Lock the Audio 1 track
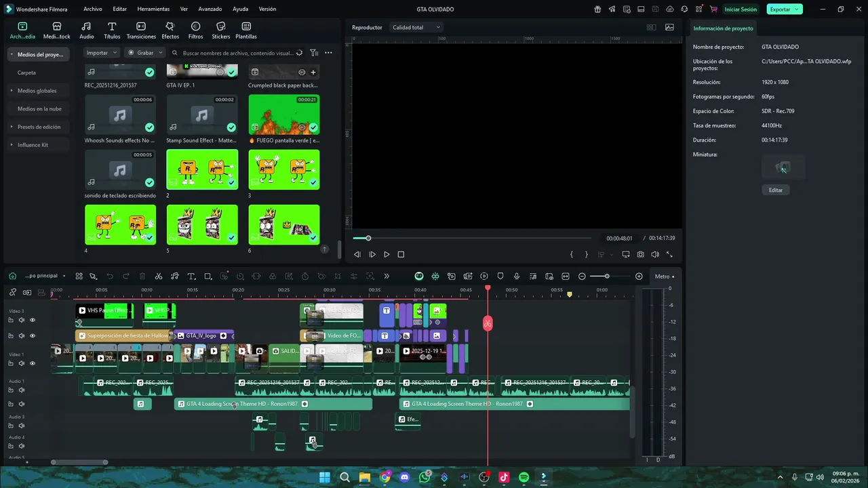Screen dimensions: 868x488 click(11, 390)
